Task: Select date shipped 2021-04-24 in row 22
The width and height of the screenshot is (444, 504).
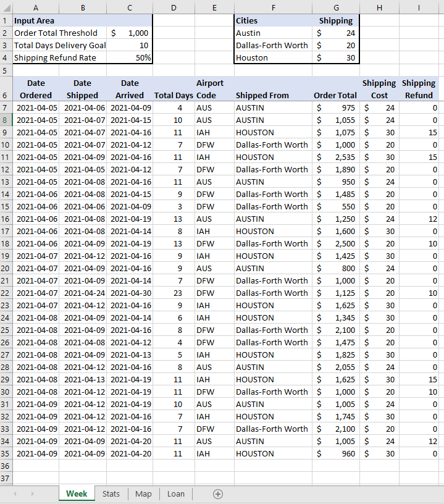Action: pos(83,293)
